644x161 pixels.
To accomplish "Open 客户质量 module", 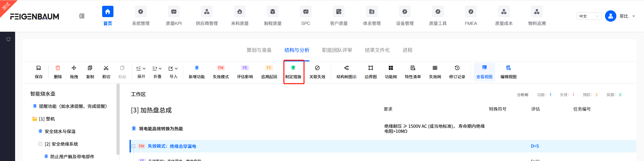I will pos(339,16).
